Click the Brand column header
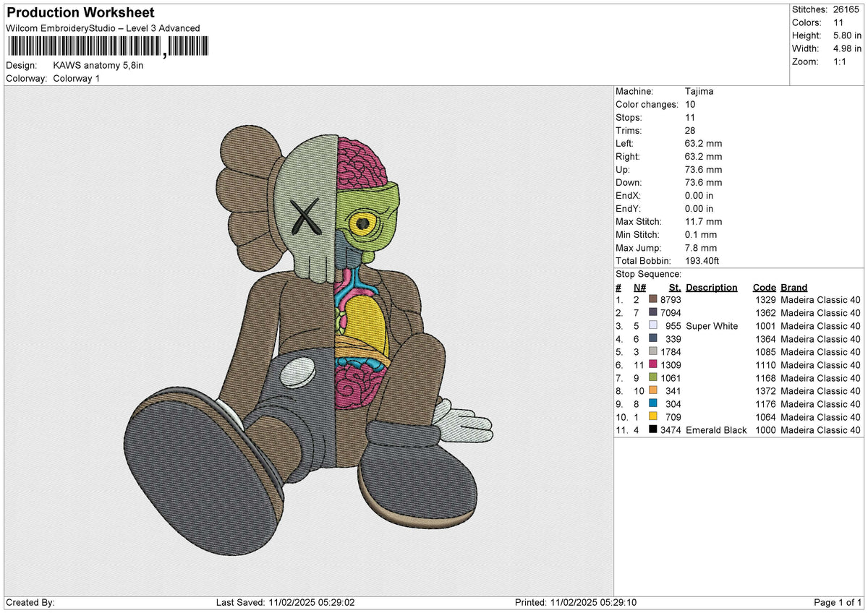Viewport: 868px width, 613px height. point(794,287)
